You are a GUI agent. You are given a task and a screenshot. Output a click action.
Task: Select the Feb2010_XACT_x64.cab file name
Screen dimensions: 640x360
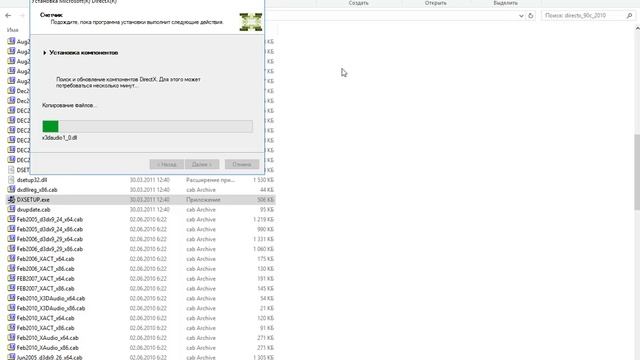click(x=45, y=318)
